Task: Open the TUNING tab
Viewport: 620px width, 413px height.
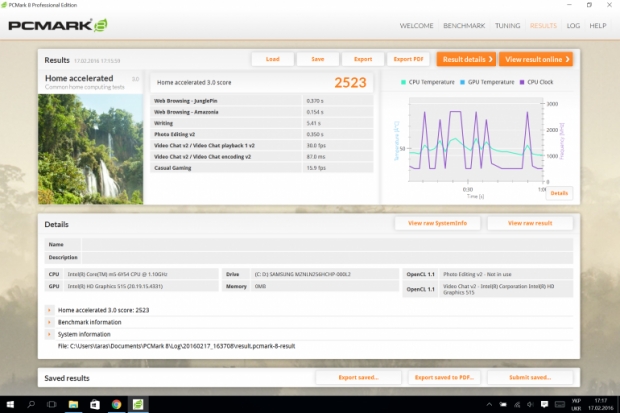Action: point(507,26)
